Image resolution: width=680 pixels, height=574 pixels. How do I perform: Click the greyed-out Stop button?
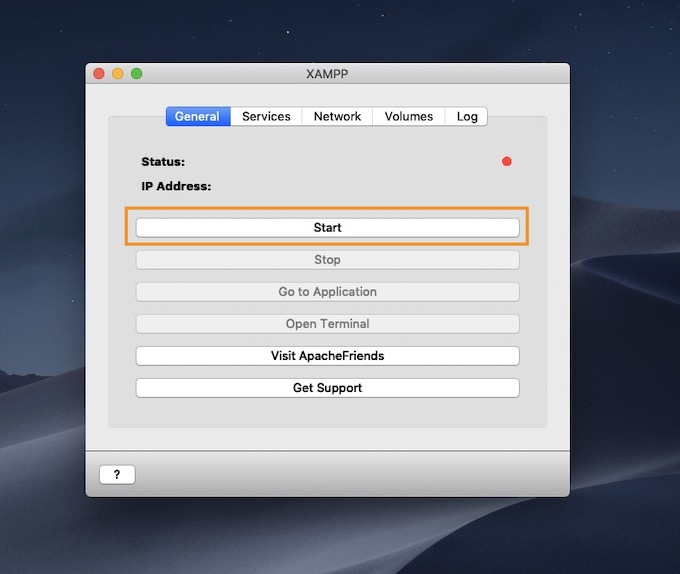tap(327, 260)
